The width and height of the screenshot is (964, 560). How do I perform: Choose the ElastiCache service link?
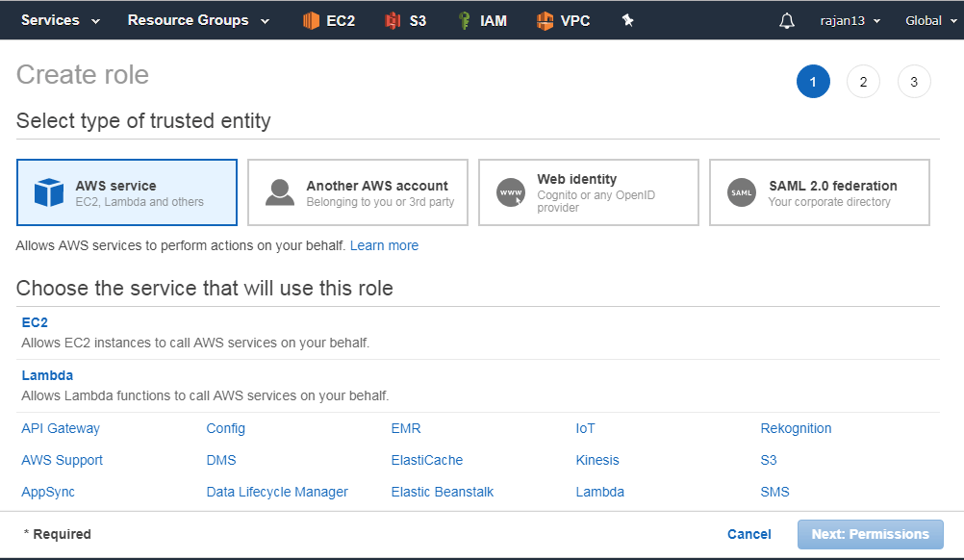426,461
